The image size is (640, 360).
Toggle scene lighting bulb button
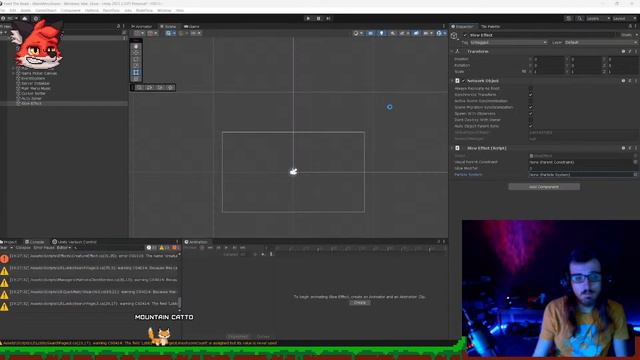coord(382,33)
